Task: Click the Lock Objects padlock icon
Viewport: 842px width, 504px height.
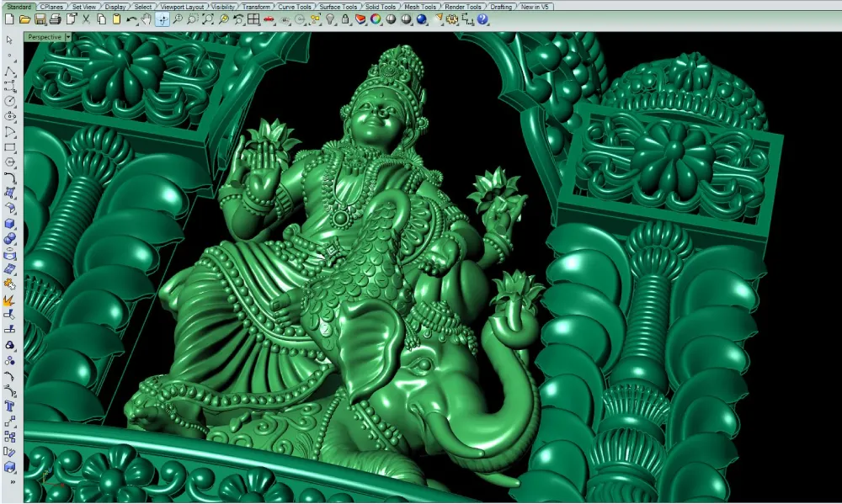Action: pos(345,19)
